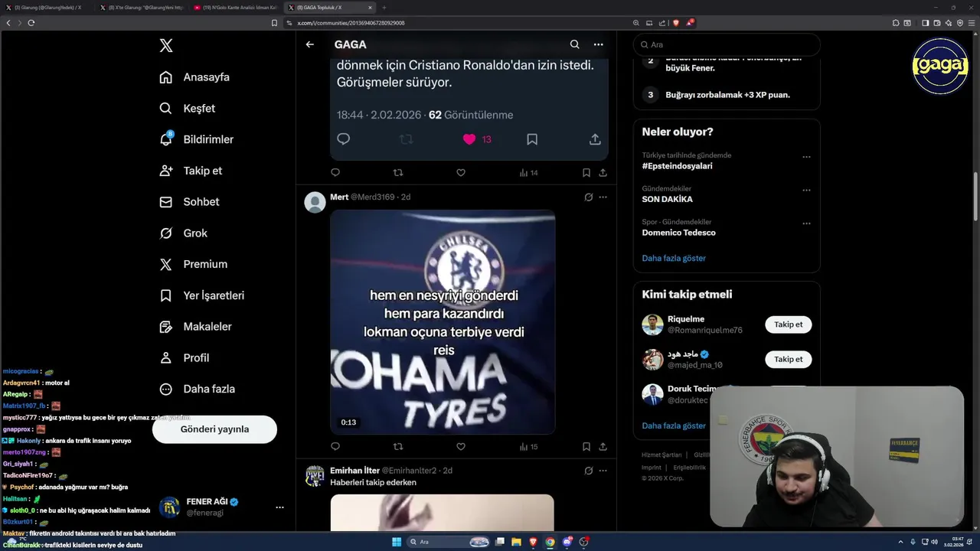
Task: Open the Takip et sidebar item
Action: (191, 171)
